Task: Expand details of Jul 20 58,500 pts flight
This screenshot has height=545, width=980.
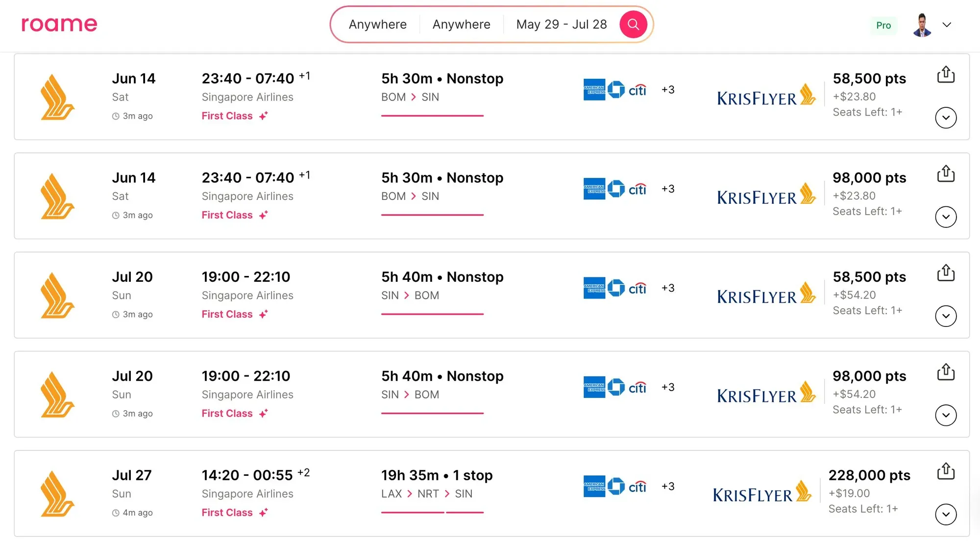Action: click(x=946, y=316)
